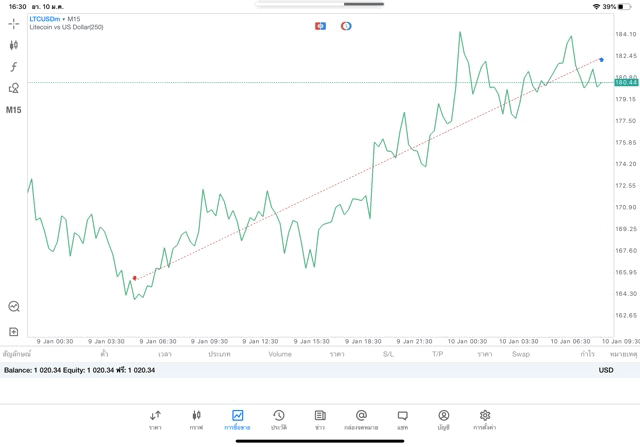Select the blue trendline end point
Screen dimensions: 640x447
(x=601, y=60)
